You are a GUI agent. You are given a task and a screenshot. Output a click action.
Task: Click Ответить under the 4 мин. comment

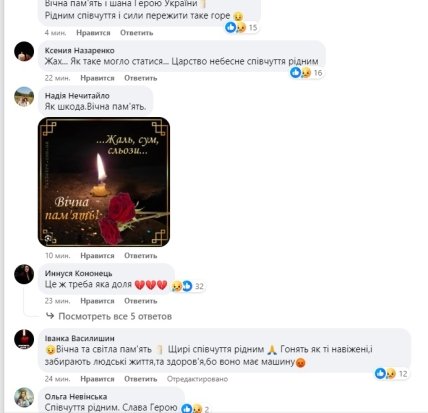[x=137, y=33]
